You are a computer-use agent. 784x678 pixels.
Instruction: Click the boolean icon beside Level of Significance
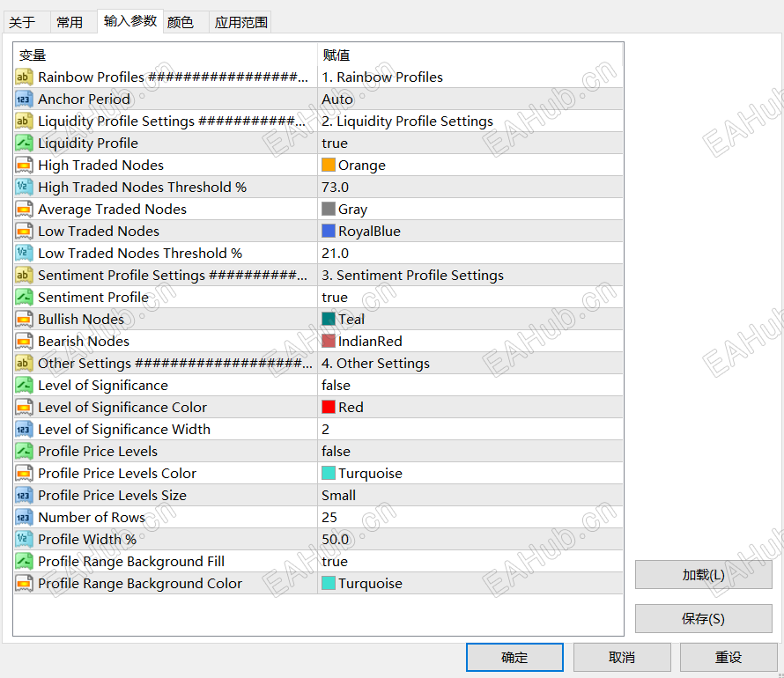click(x=24, y=385)
